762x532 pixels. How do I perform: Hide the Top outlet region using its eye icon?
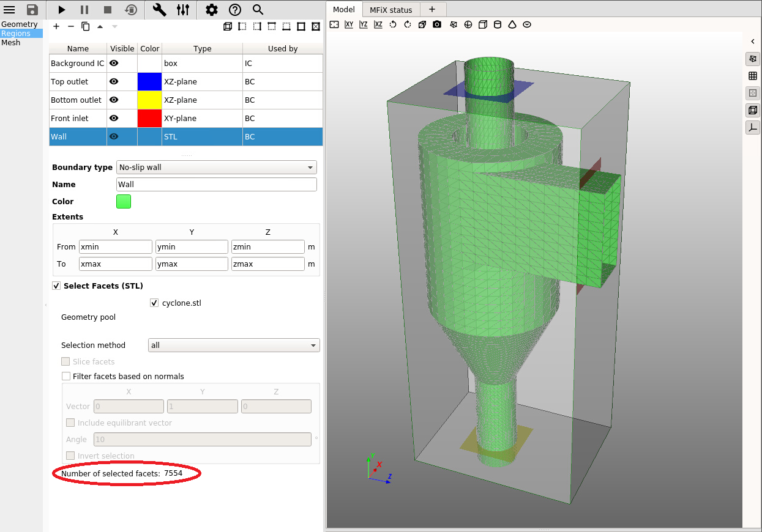[114, 81]
